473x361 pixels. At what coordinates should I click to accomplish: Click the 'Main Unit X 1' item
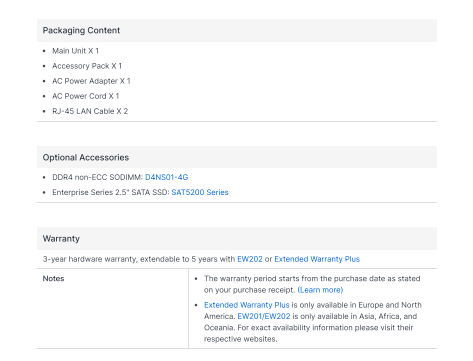click(x=75, y=51)
